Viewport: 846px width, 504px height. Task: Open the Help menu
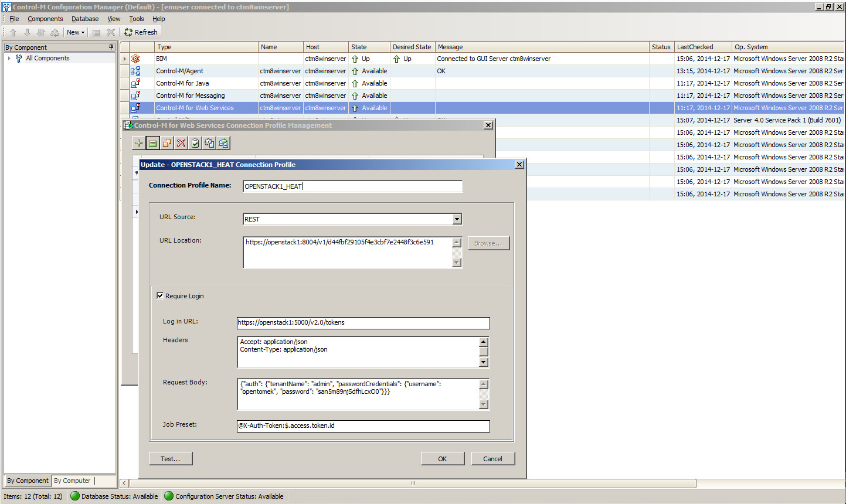coord(159,19)
